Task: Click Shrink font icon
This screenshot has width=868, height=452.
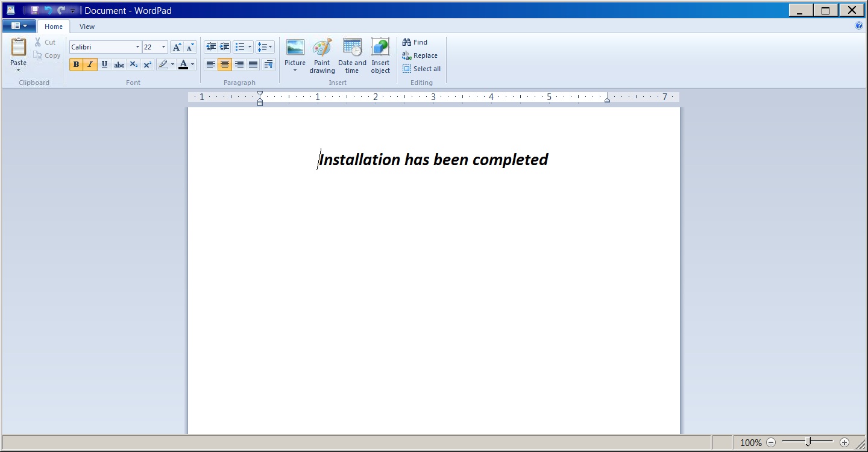Action: [x=190, y=47]
